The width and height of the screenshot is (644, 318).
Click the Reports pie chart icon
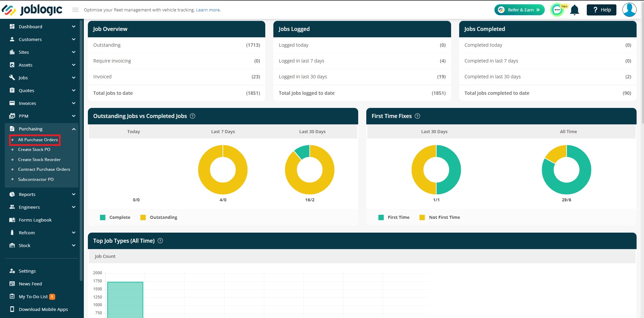tap(12, 194)
